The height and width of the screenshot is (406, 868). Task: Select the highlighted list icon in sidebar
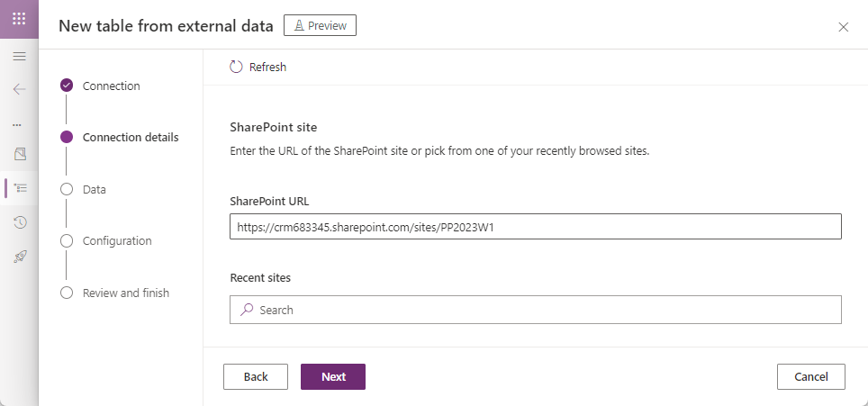(21, 189)
